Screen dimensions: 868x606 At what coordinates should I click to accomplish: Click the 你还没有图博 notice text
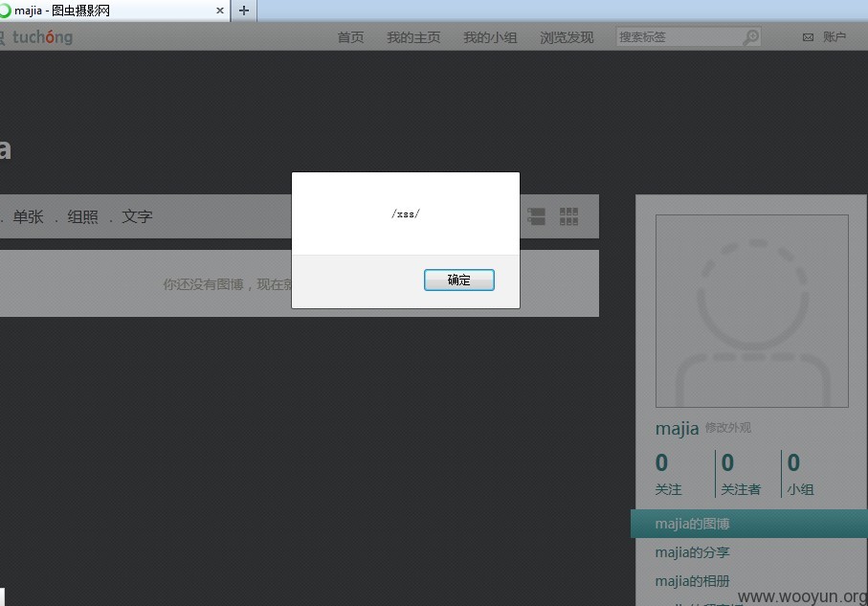pos(227,284)
